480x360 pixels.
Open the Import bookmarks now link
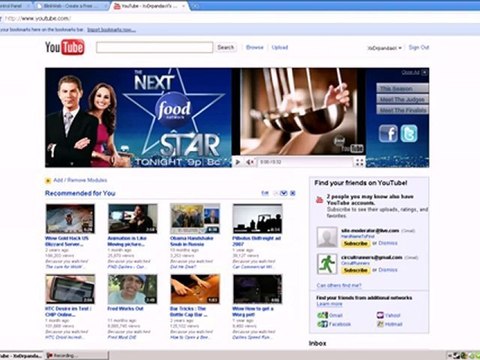(x=111, y=30)
